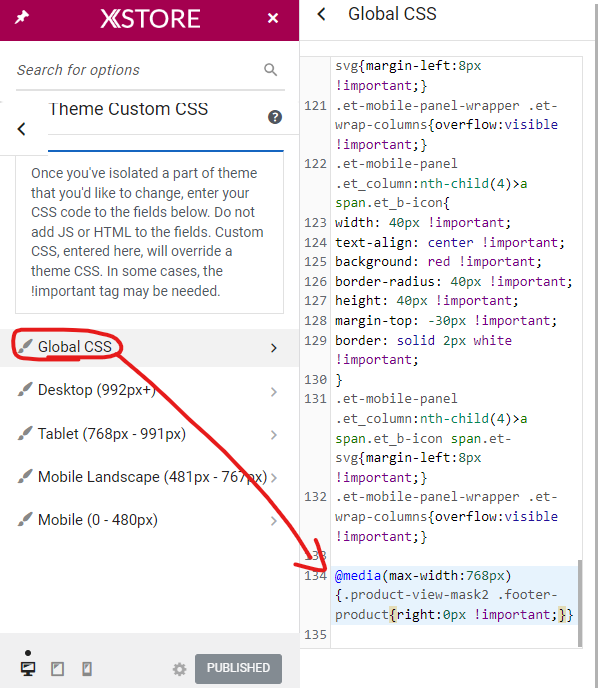Click brush icon beside Mobile Landscape
The height and width of the screenshot is (688, 598).
coord(25,476)
